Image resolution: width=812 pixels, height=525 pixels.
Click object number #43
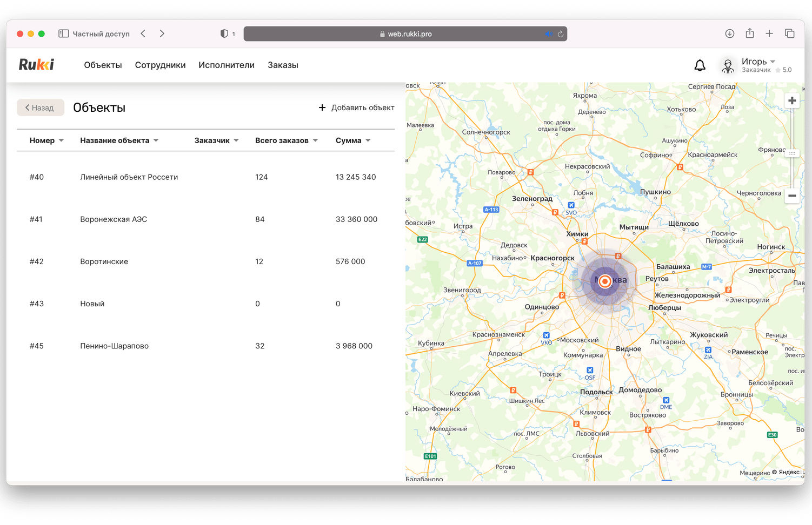pos(37,304)
